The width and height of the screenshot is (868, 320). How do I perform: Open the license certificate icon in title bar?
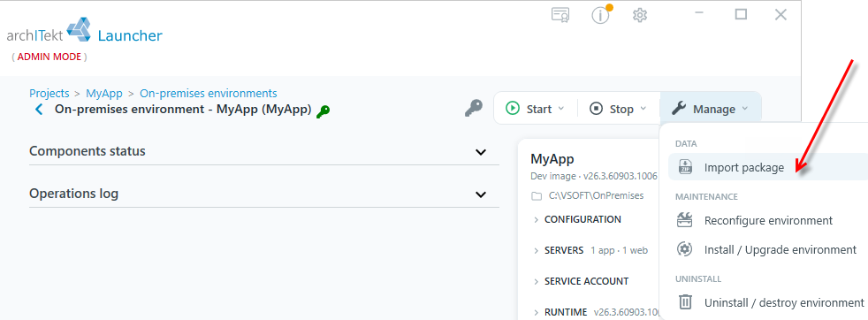pyautogui.click(x=560, y=15)
